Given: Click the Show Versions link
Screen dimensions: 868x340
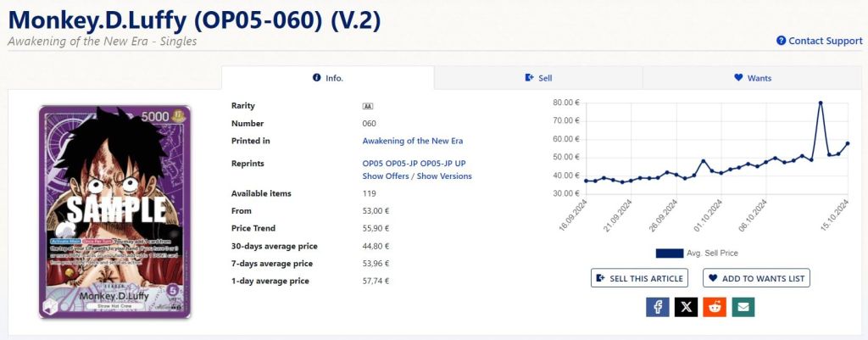Looking at the screenshot, I should (444, 176).
